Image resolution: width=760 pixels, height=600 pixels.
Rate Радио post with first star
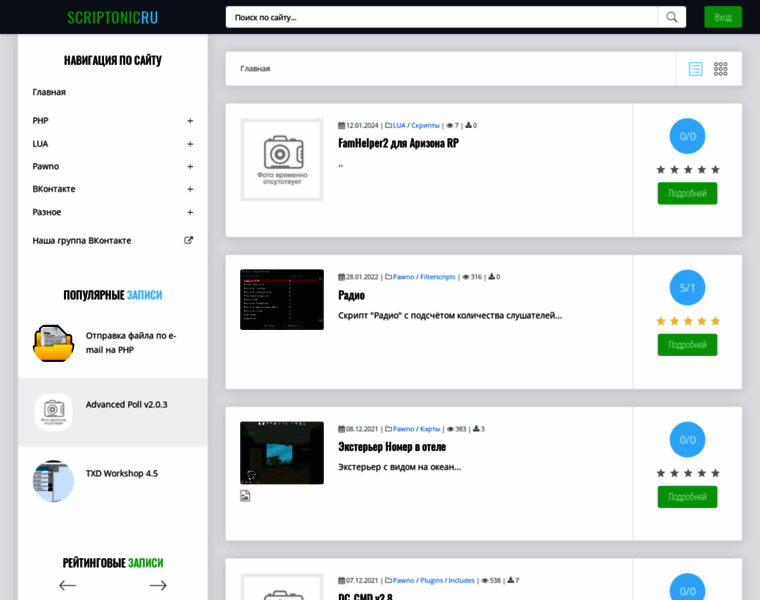pos(661,321)
